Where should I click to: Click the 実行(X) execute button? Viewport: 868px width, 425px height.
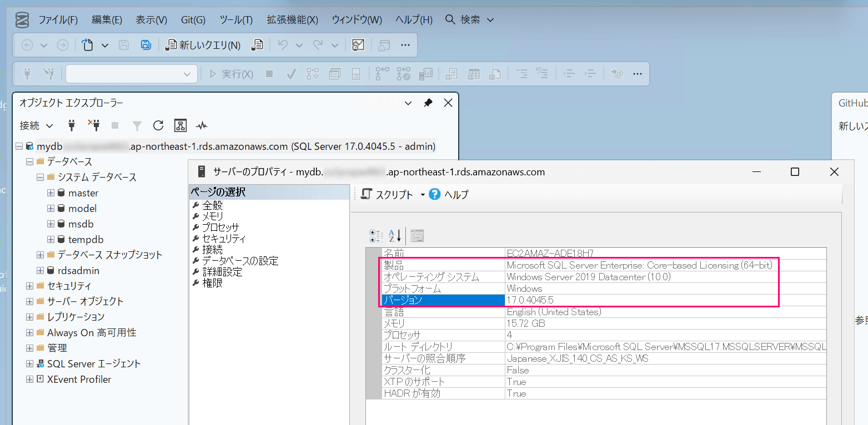231,74
